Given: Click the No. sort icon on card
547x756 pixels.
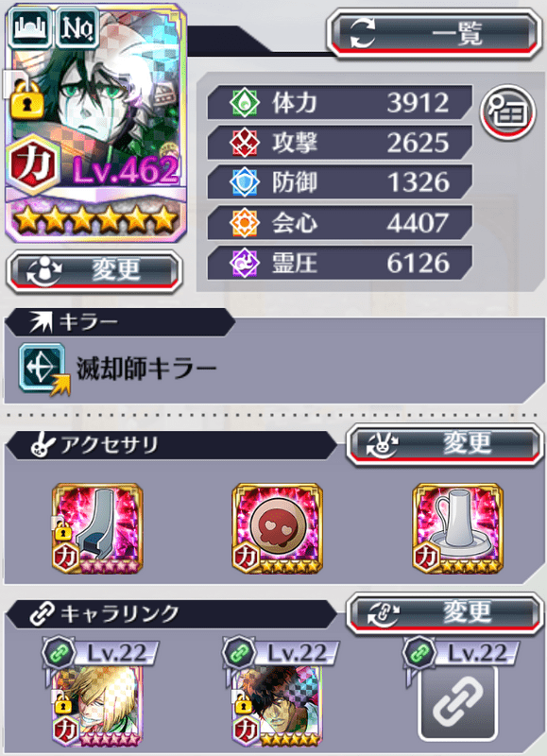Looking at the screenshot, I should click(x=78, y=28).
